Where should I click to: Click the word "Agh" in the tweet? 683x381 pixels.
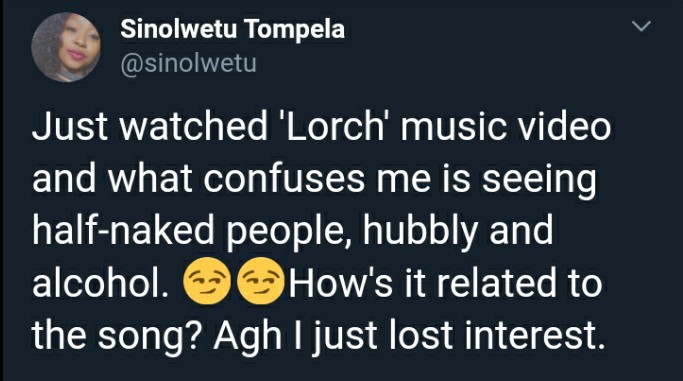click(x=247, y=337)
